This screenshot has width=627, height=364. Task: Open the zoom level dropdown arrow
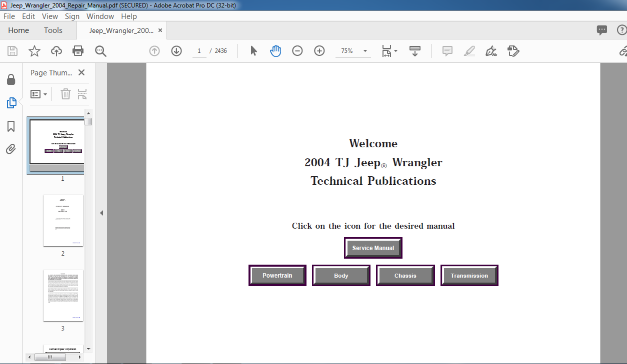(365, 51)
